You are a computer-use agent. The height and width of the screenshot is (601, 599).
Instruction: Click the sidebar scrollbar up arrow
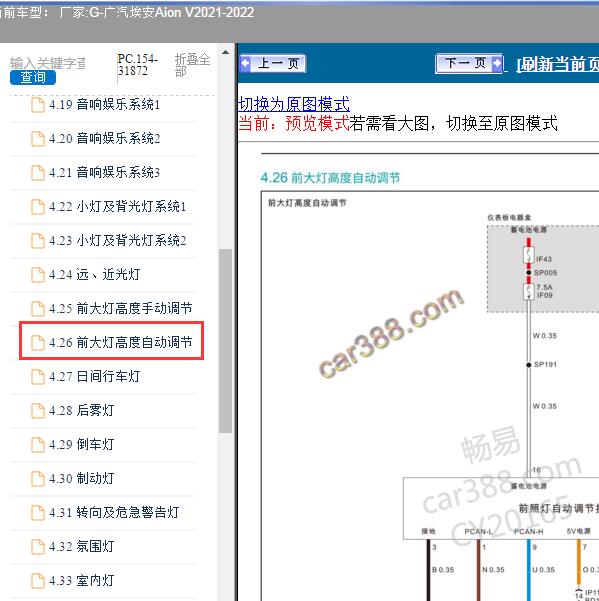[225, 53]
